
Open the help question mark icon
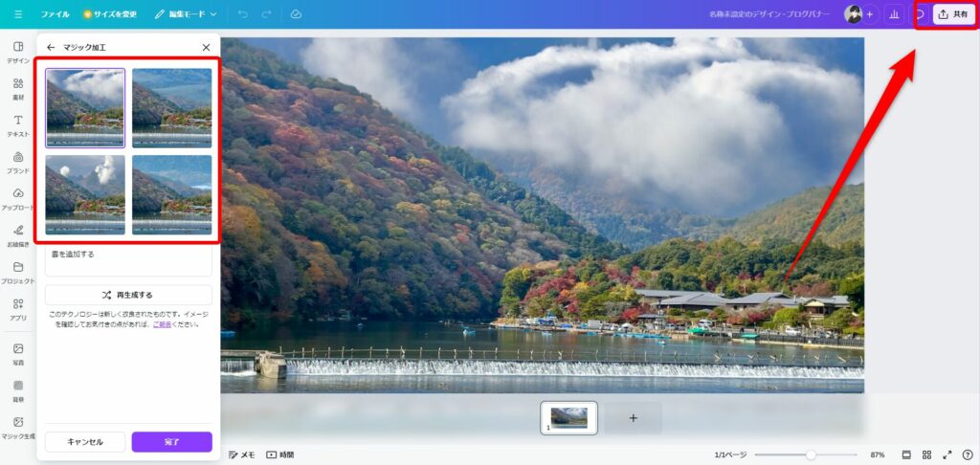[x=968, y=455]
